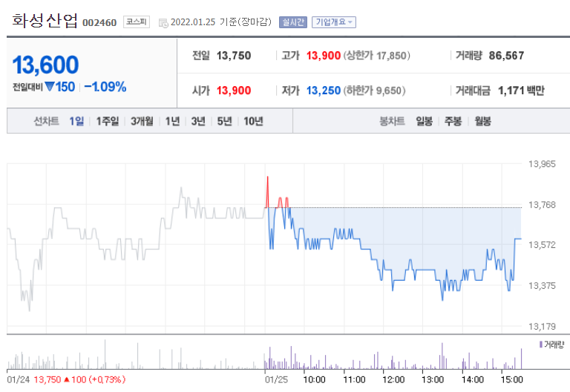Click the red up-triangle beside 100 below the chart
This screenshot has width=570, height=392.
tap(67, 379)
